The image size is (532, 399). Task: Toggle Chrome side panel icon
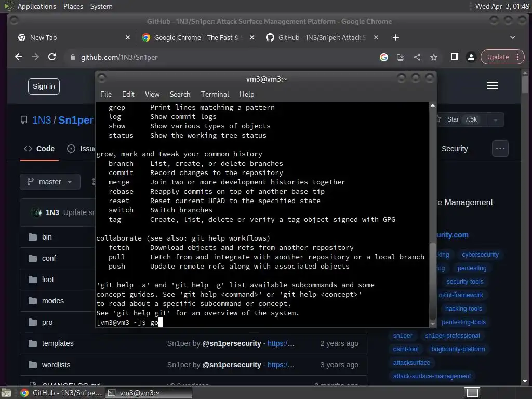click(454, 57)
